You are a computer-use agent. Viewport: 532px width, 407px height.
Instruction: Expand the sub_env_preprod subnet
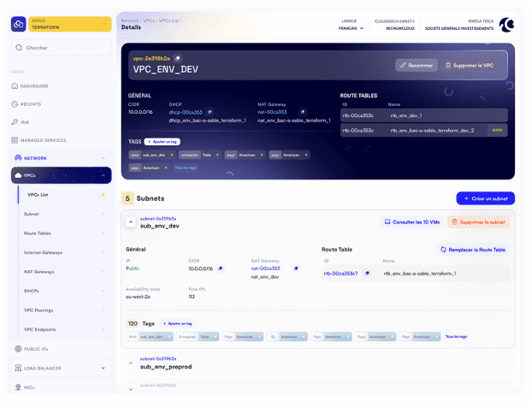pyautogui.click(x=131, y=363)
